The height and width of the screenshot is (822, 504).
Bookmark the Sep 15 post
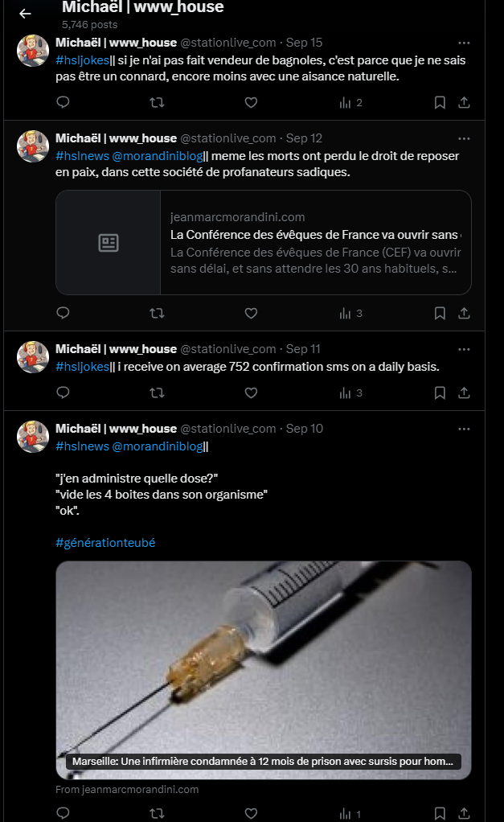coord(440,102)
